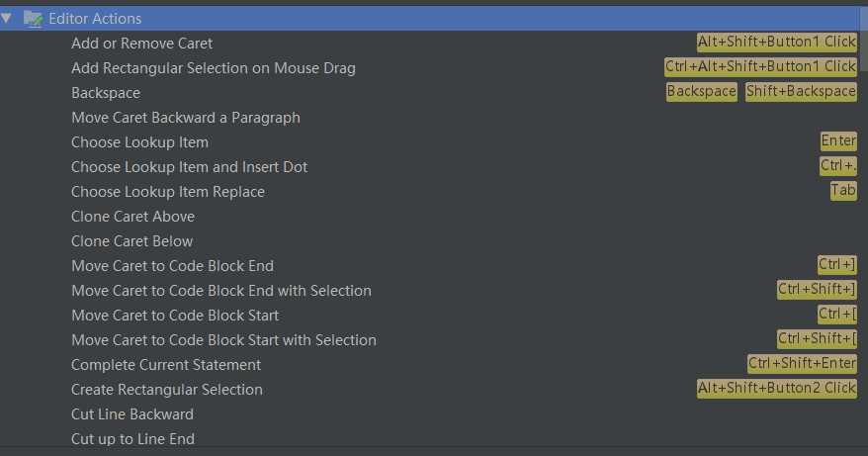868x456 pixels.
Task: Click the Editor Actions folder icon
Action: coord(34,19)
